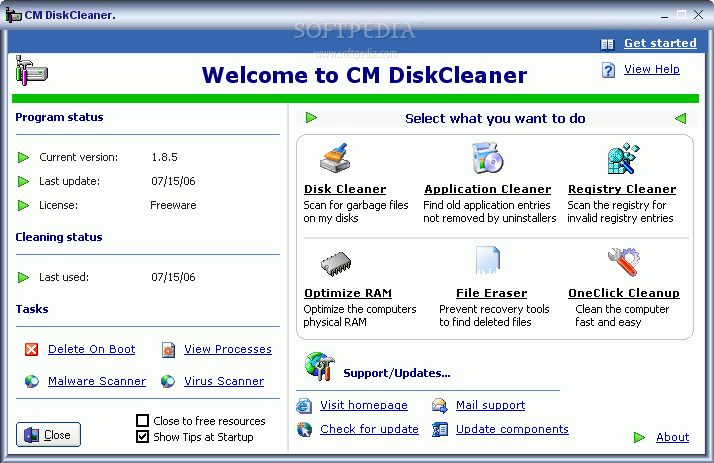Click the Support/Updates globe and tools icon
Viewport: 714px width, 463px height.
tap(320, 366)
